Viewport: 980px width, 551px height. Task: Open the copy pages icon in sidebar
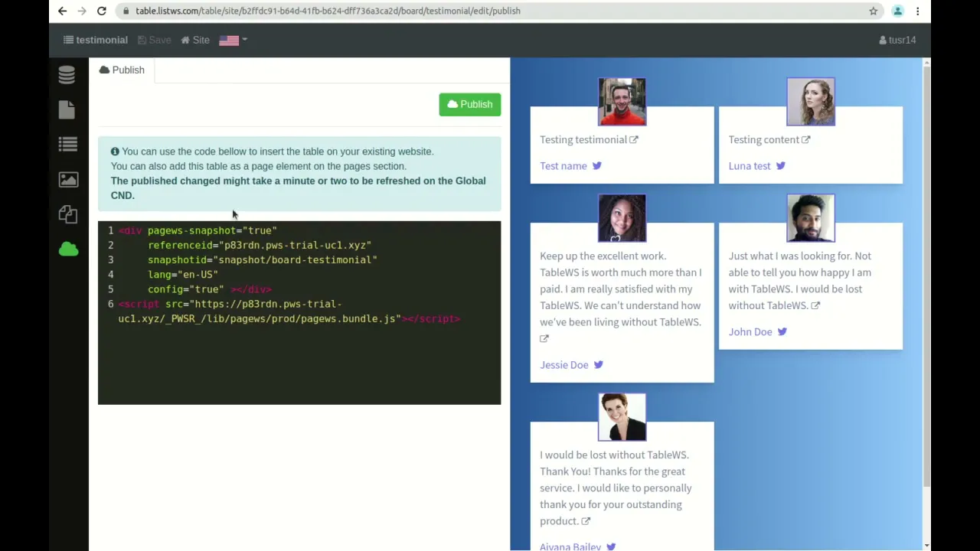[x=67, y=214]
